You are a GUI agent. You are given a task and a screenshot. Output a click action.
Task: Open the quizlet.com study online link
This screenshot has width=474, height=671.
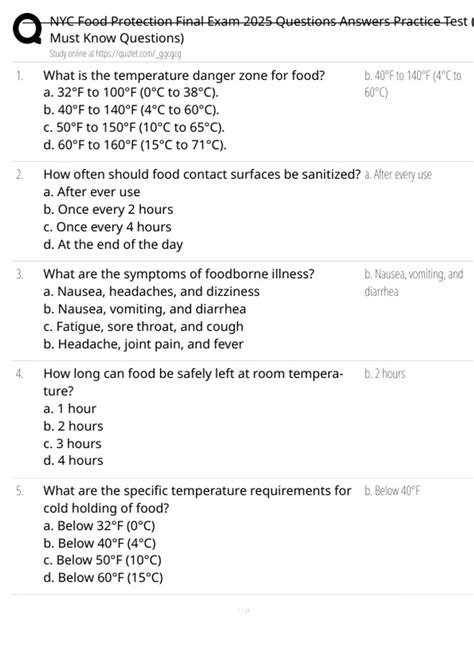point(116,54)
